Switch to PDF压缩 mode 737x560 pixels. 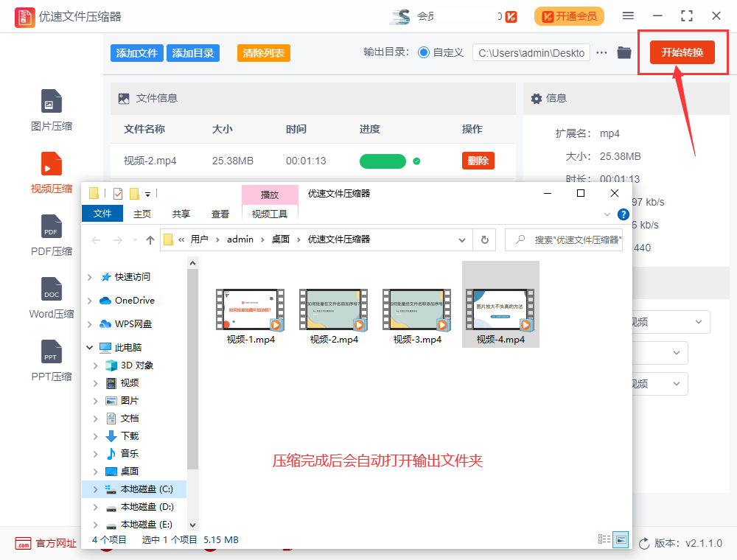(x=51, y=234)
